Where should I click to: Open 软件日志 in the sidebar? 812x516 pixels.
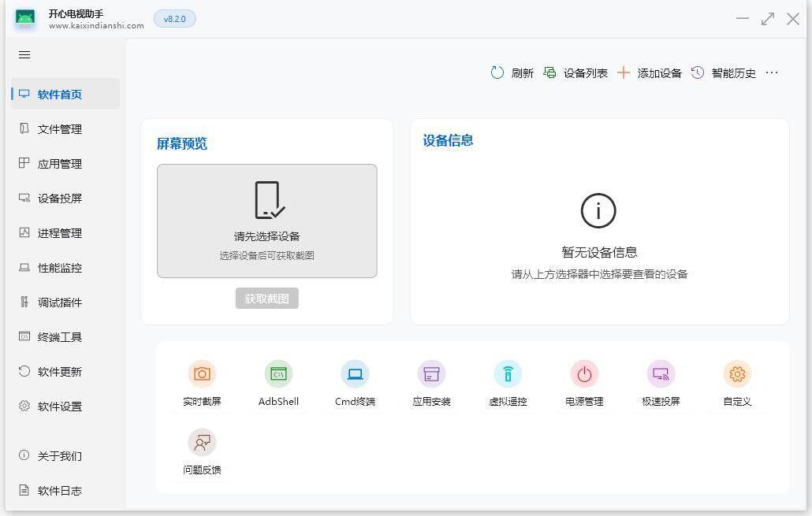pyautogui.click(x=65, y=491)
